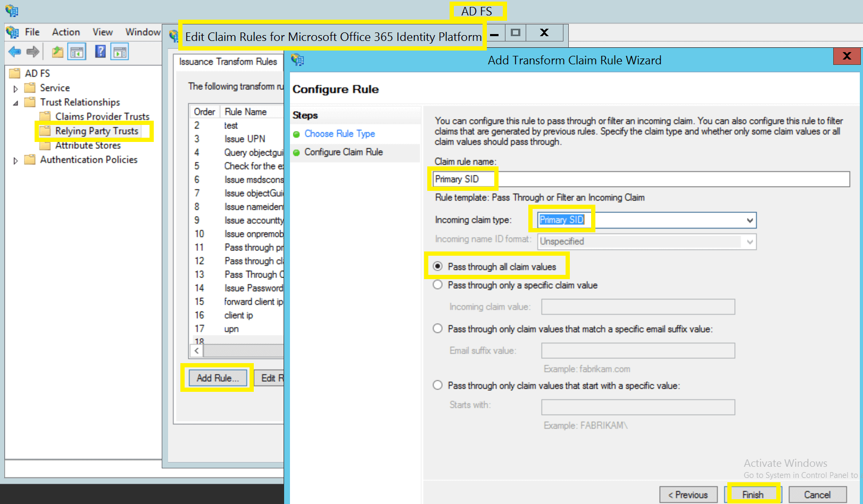Click the Starts with input field
Screen dimensions: 863x504
[x=638, y=407]
